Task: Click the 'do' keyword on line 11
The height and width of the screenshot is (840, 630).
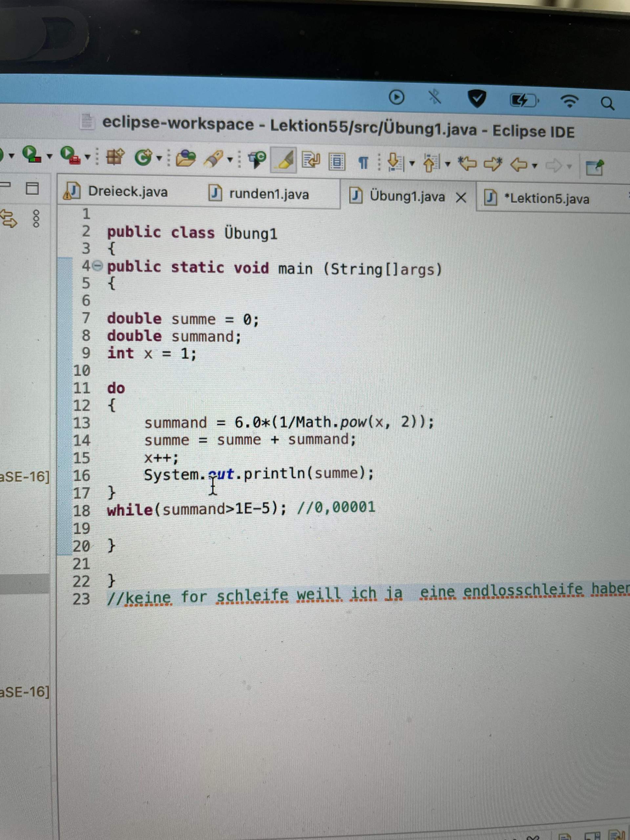Action: tap(116, 388)
